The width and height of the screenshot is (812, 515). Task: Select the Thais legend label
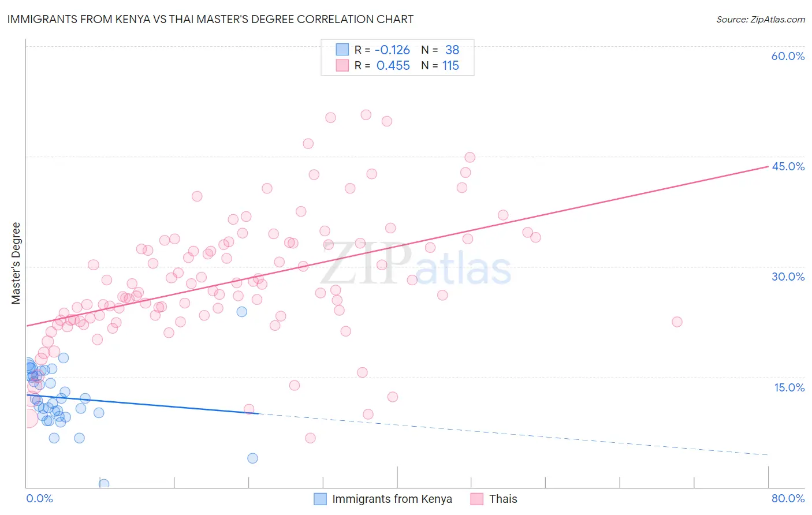(503, 499)
